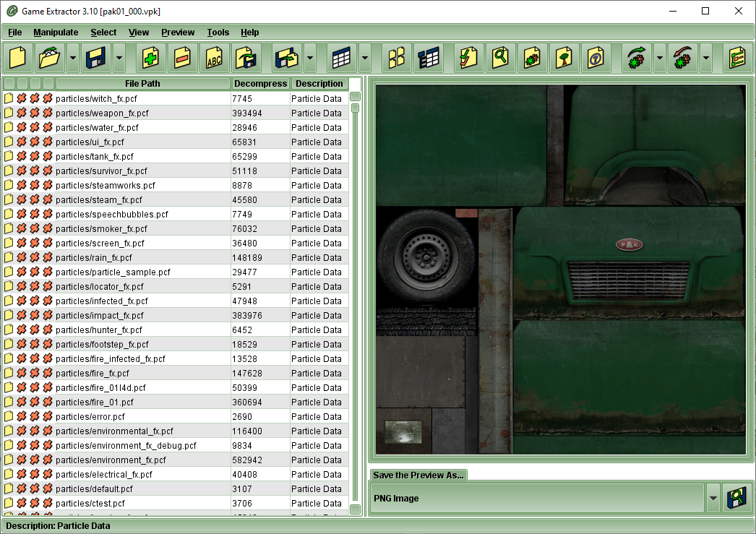
Task: Expand the dropdown arrow beside Save Archive icon
Action: (119, 58)
